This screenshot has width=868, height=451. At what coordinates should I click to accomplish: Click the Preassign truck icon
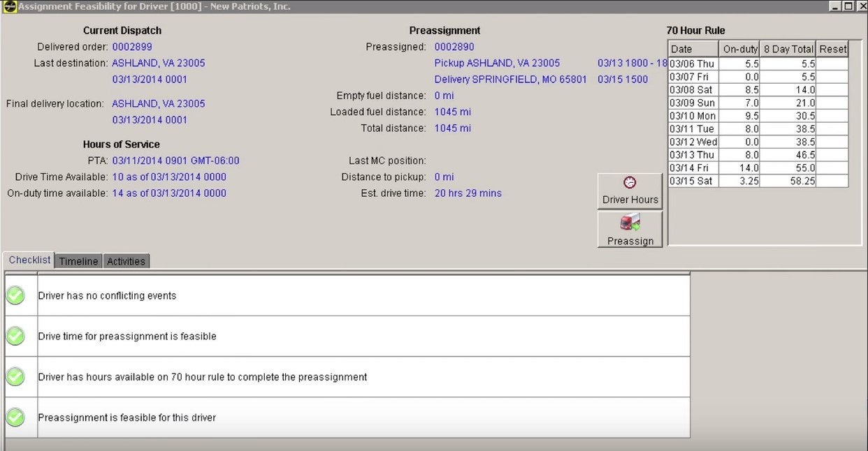[x=630, y=223]
